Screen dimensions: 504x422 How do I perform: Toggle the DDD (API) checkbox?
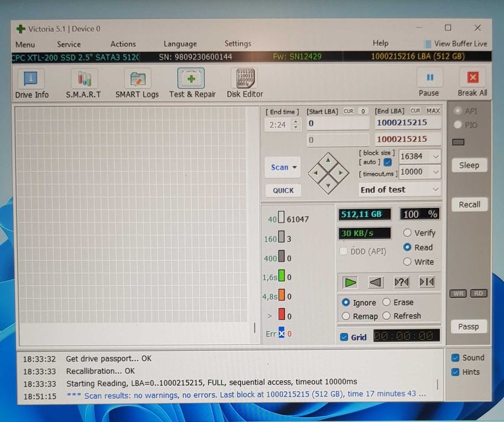[343, 251]
